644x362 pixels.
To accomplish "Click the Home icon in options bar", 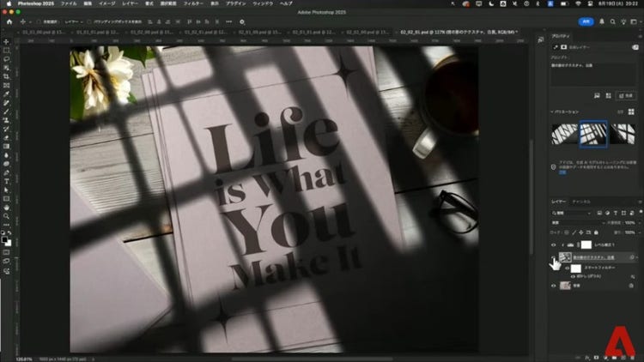I will (x=7, y=21).
